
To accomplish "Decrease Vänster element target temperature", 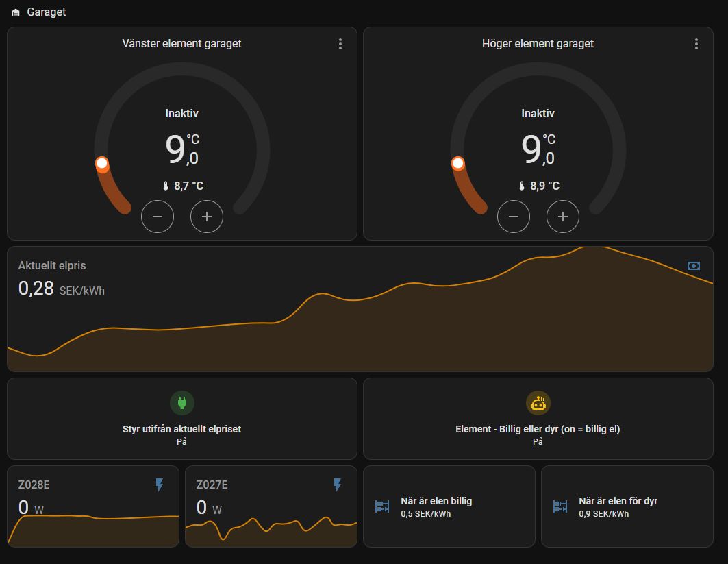I will point(158,217).
